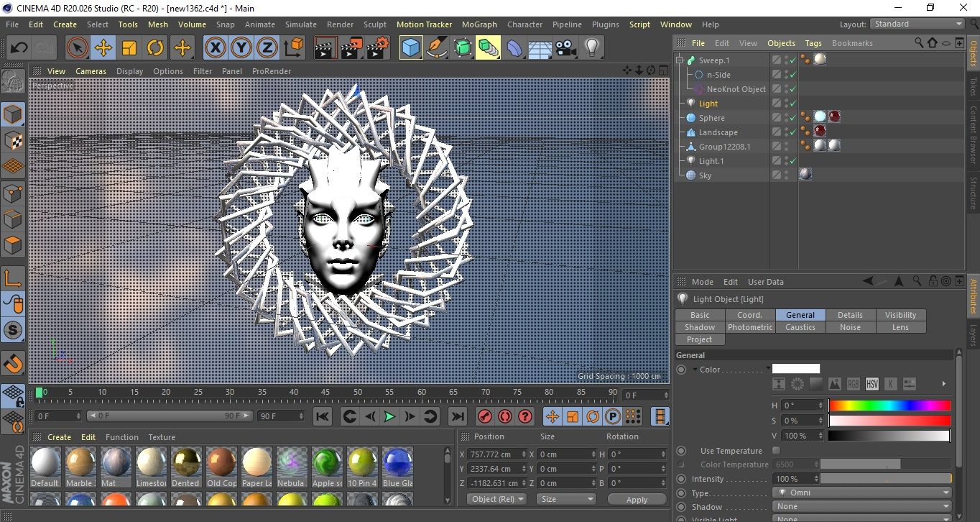Open the Simulate menu
Viewport: 980px width, 522px height.
click(x=300, y=24)
